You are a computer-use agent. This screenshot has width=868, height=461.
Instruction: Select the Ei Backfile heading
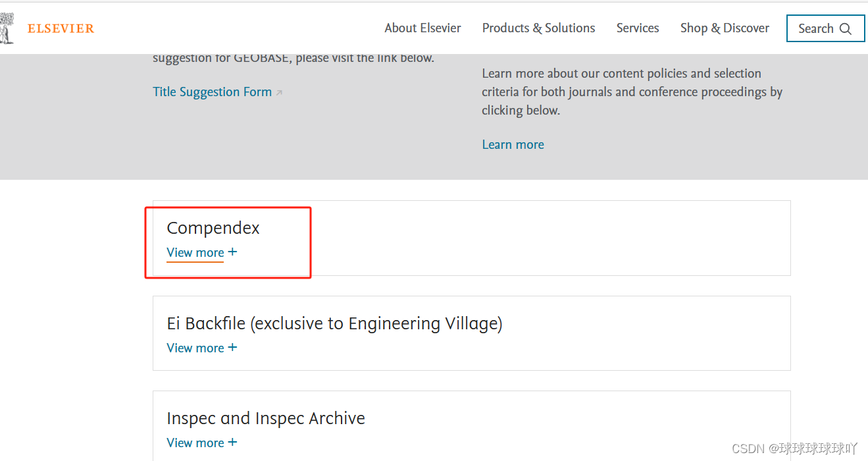click(334, 323)
